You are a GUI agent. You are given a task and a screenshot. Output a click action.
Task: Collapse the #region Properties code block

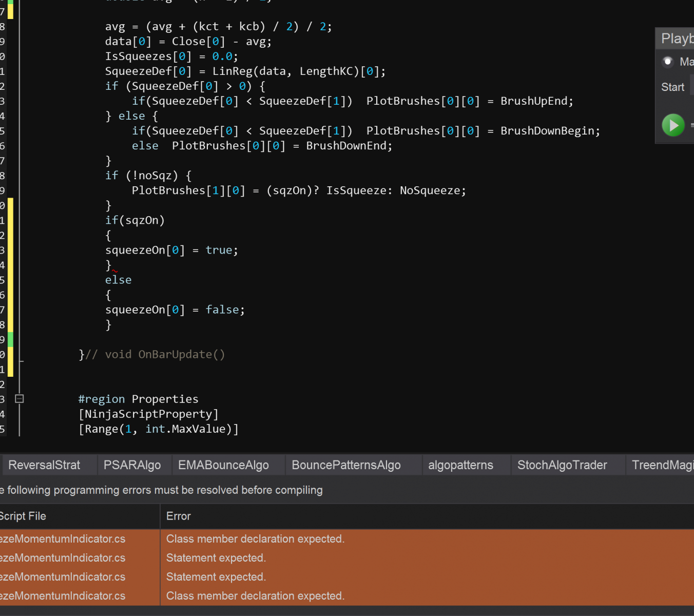pyautogui.click(x=20, y=398)
